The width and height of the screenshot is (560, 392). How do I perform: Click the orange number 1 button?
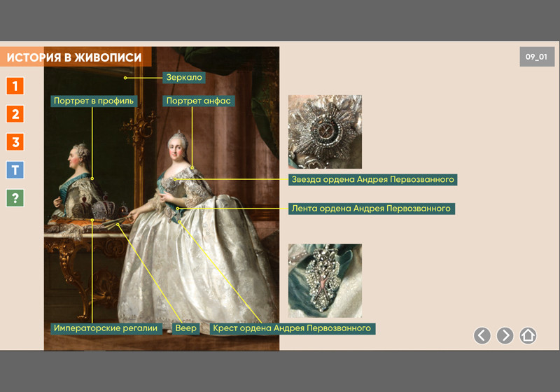pos(15,86)
